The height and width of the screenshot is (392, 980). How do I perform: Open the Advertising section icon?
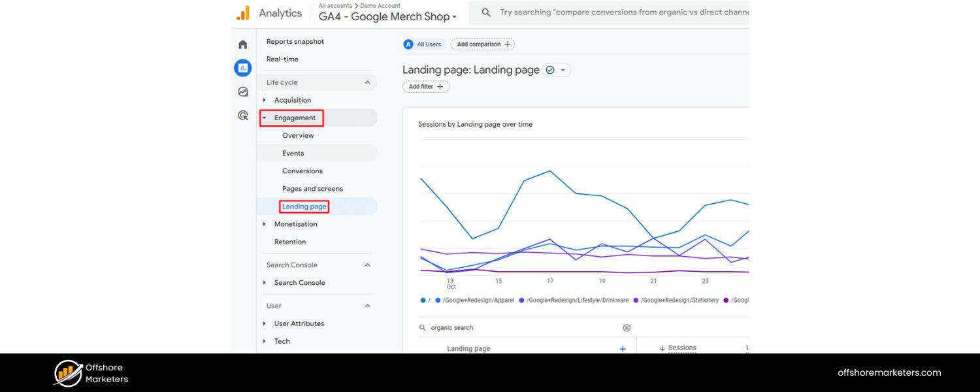coord(243,115)
